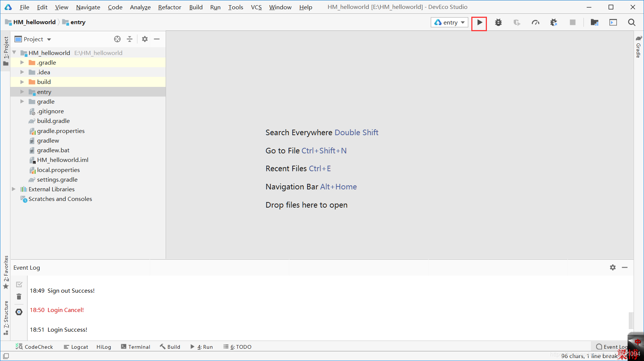Open the VCS menu

click(x=256, y=7)
